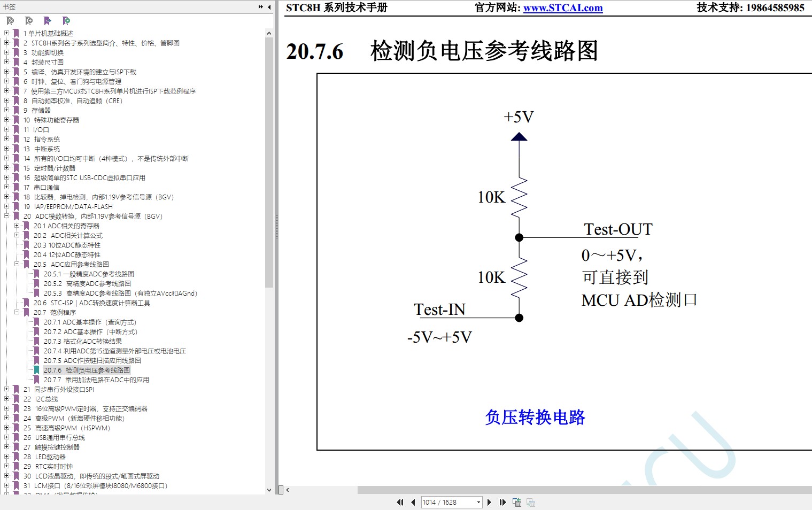This screenshot has height=510, width=812.
Task: Open bookmark 20.7.5 ADC作按键扫描应用线路图
Action: click(92, 360)
